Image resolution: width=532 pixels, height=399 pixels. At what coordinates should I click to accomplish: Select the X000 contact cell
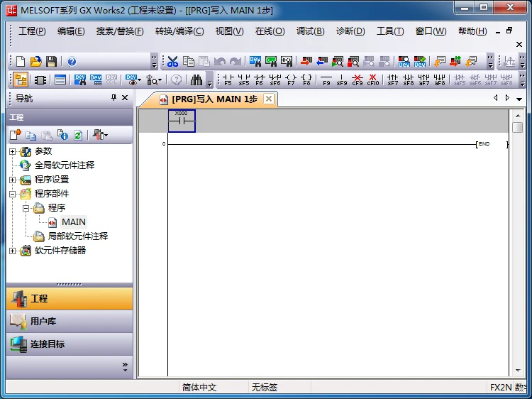click(182, 121)
